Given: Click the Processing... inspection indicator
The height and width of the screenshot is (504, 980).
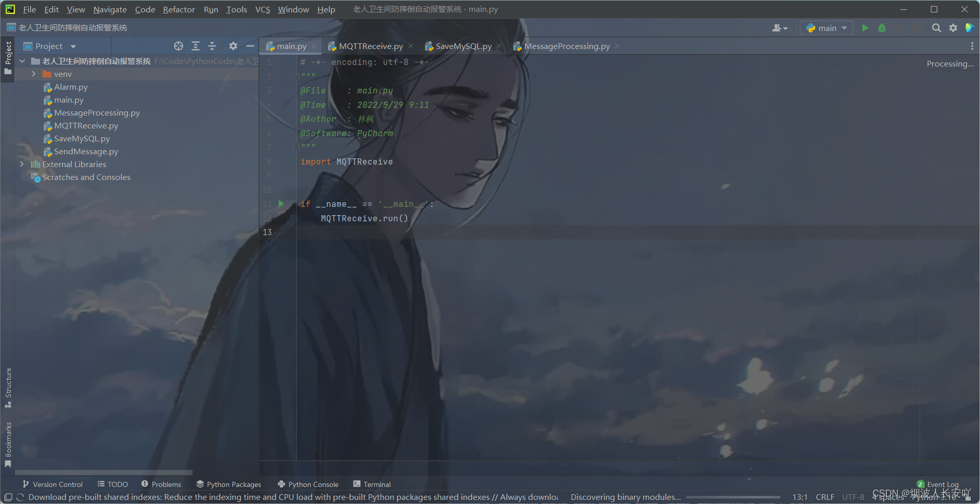Looking at the screenshot, I should click(950, 64).
